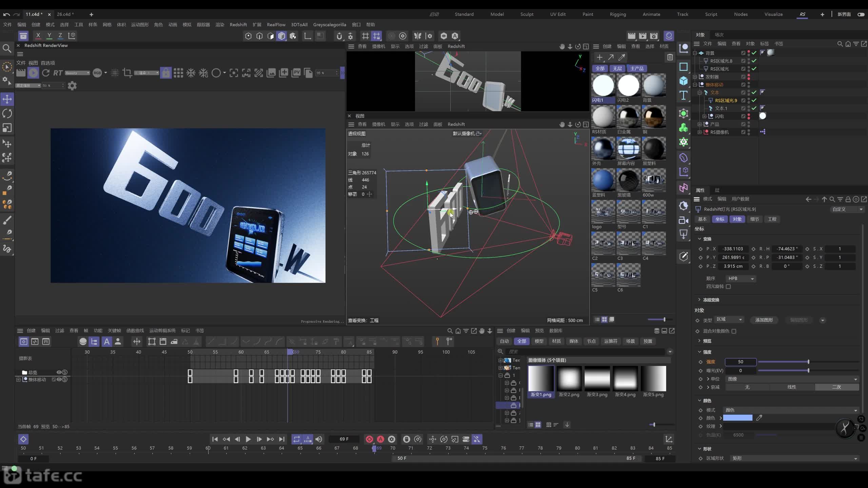
Task: Click the color picker eyedropper icon
Action: click(x=759, y=418)
